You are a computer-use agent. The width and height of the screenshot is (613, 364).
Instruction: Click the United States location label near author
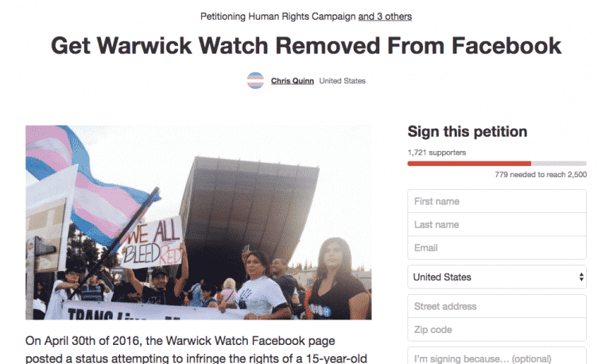click(x=343, y=81)
